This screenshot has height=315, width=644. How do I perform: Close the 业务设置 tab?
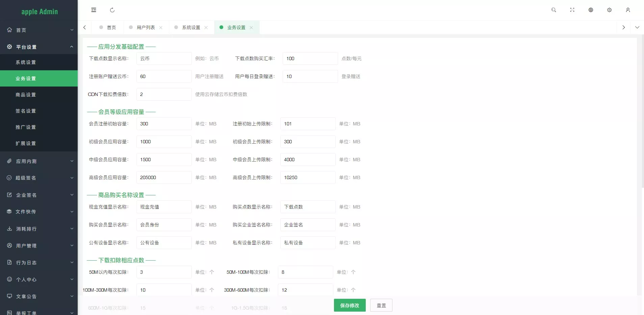(251, 28)
